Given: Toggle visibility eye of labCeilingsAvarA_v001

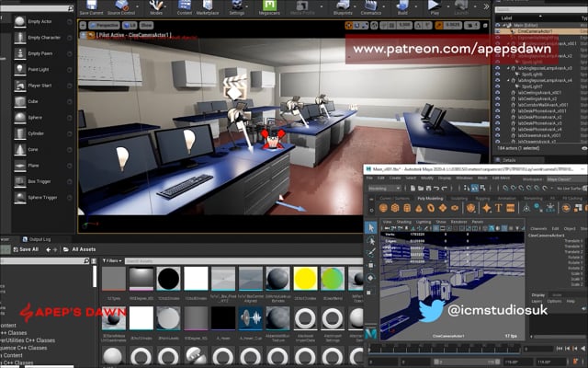Looking at the screenshot, I should pyautogui.click(x=498, y=93).
